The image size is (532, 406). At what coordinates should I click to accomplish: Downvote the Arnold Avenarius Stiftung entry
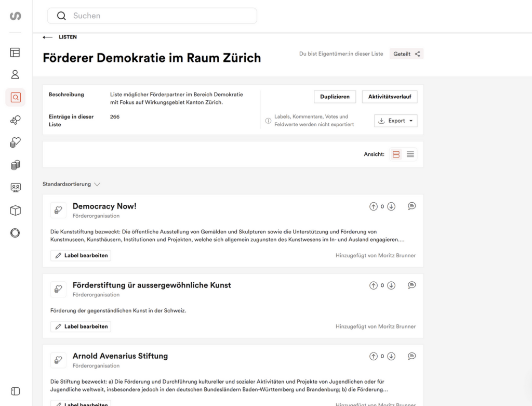click(391, 356)
